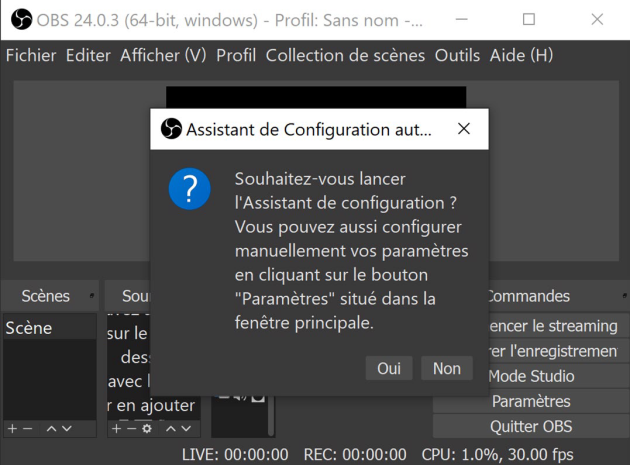Screen dimensions: 630x465
Task: Open the Profil menu
Action: [236, 55]
